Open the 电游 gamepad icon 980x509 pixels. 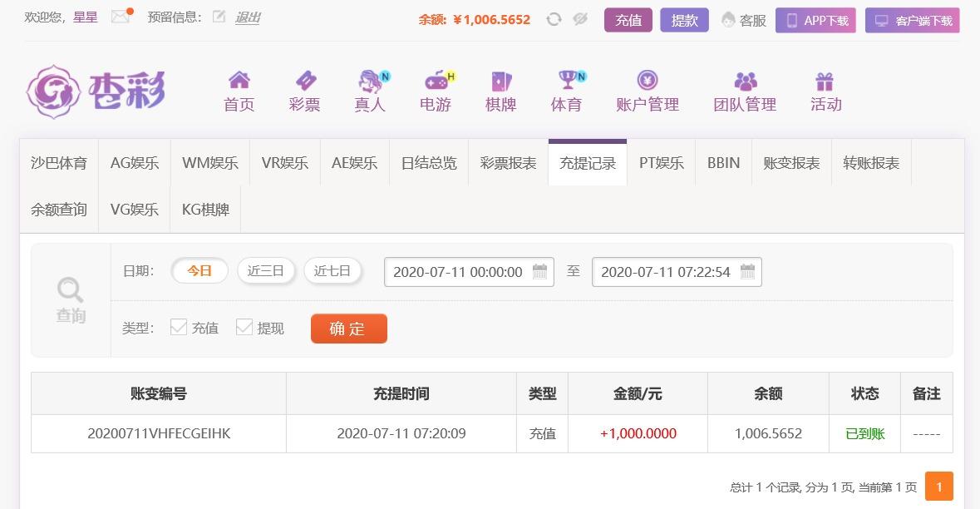pyautogui.click(x=437, y=80)
